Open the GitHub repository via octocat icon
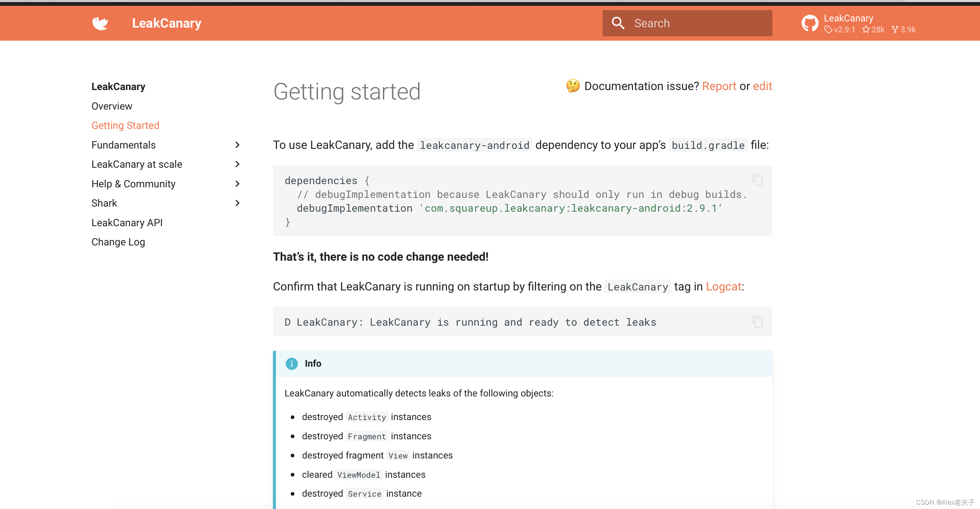 [x=809, y=23]
